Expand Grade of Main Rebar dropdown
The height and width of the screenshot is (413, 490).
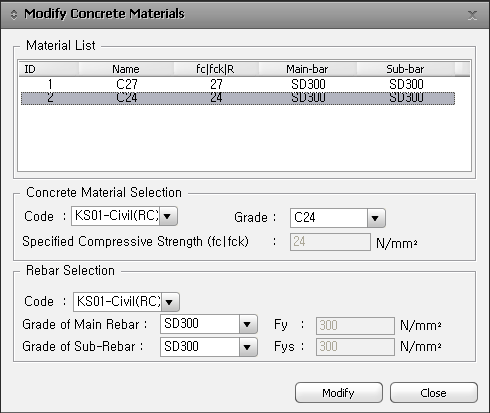(x=248, y=324)
